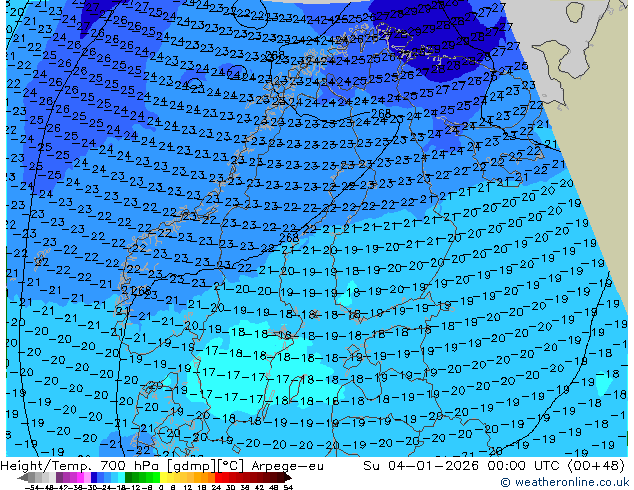Click the left gray arrow end of color scale
This screenshot has height=490, width=634.
23,478
